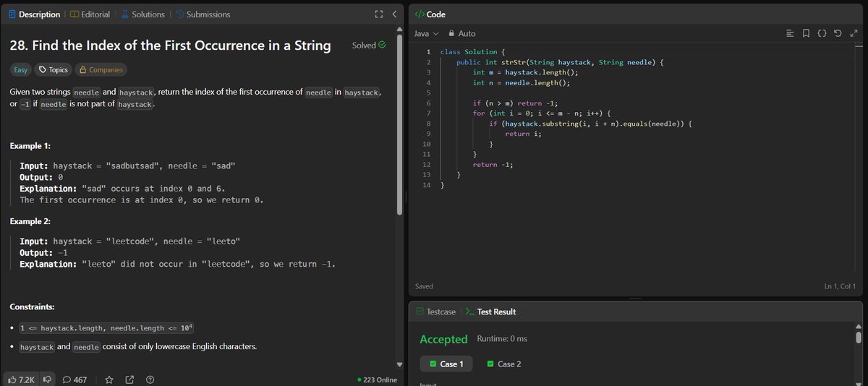This screenshot has height=386, width=868.
Task: Open the help question-mark icon
Action: pos(150,379)
